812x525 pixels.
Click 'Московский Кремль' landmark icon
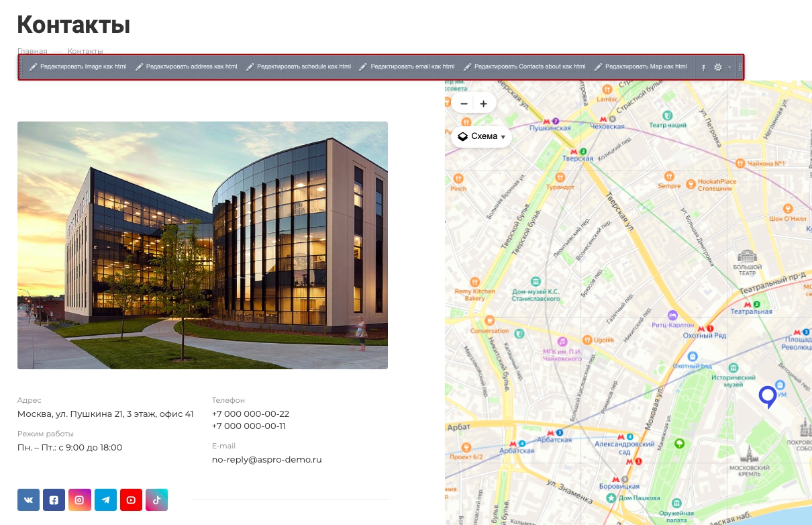[749, 454]
